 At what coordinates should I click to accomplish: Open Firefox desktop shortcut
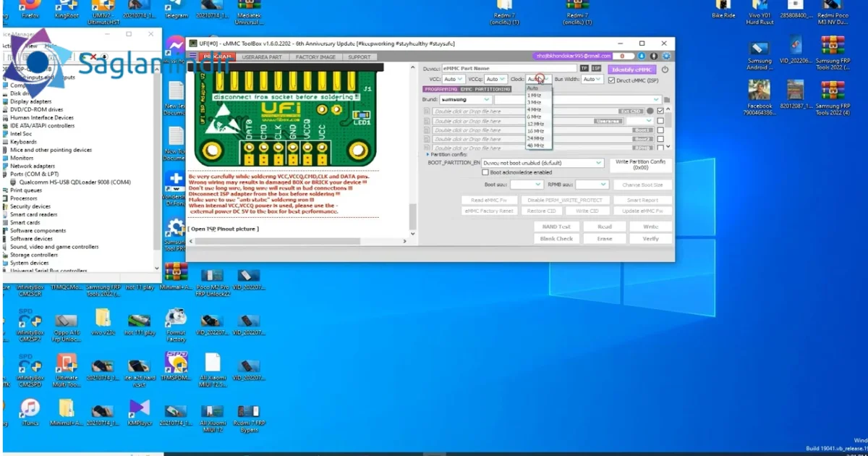click(30, 9)
